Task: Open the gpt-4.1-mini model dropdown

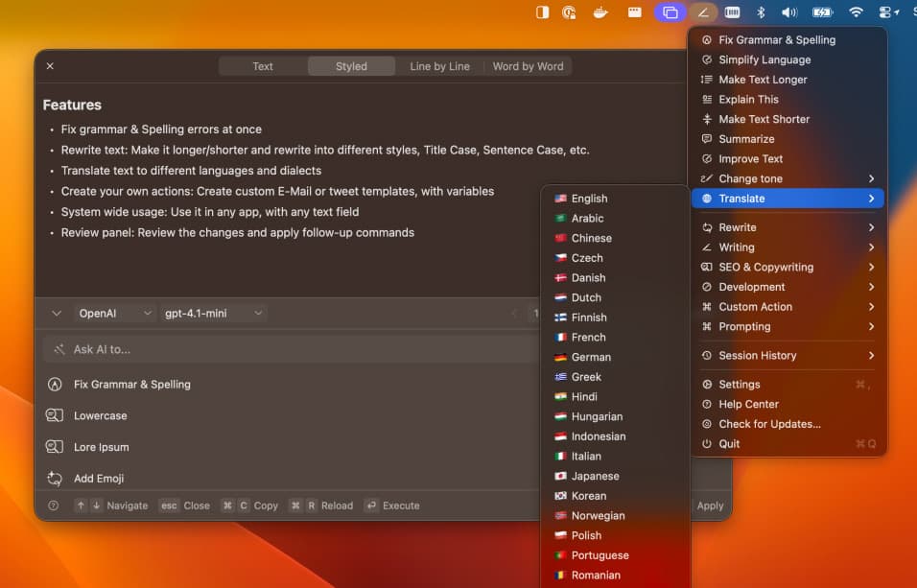Action: 213,314
